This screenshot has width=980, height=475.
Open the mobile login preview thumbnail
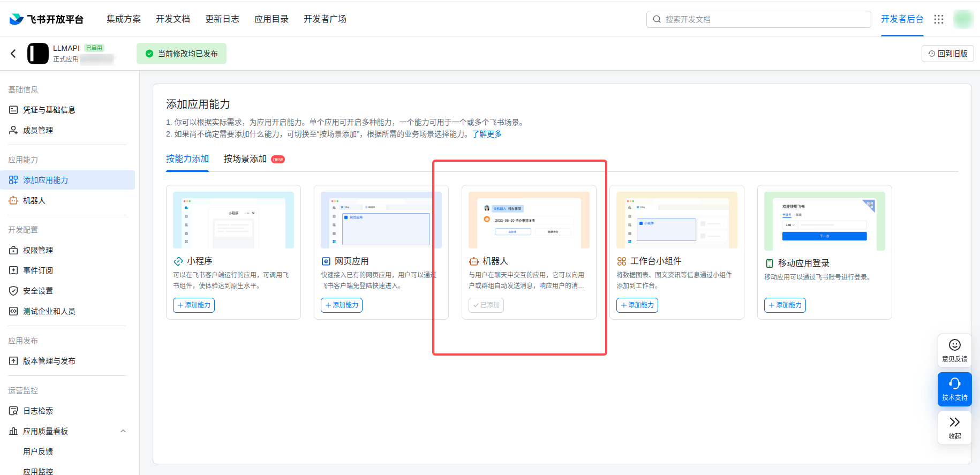click(825, 221)
